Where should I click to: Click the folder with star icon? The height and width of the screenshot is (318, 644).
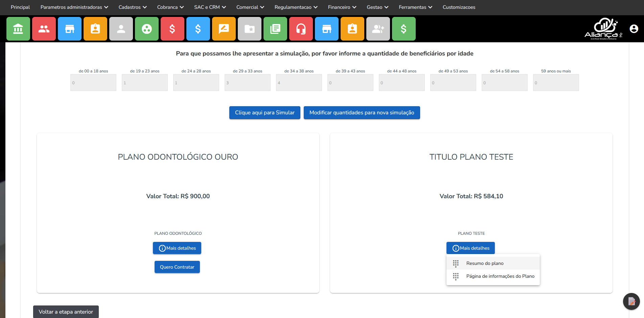click(249, 29)
